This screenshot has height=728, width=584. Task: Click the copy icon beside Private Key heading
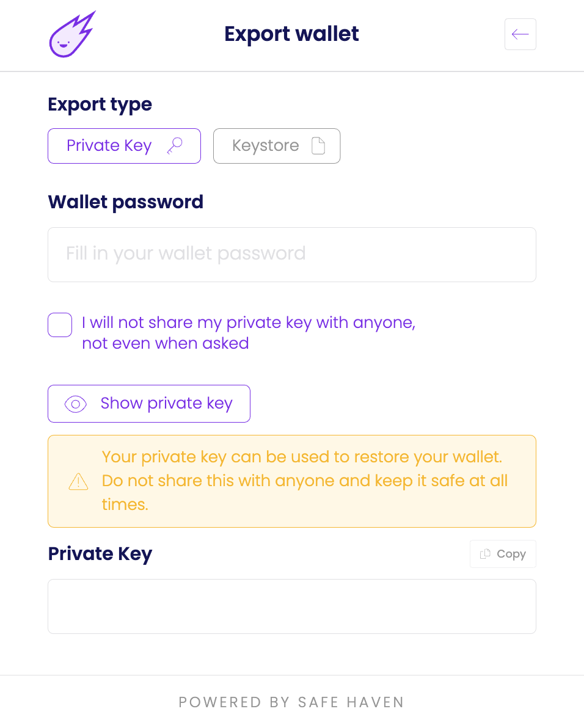[x=485, y=554]
